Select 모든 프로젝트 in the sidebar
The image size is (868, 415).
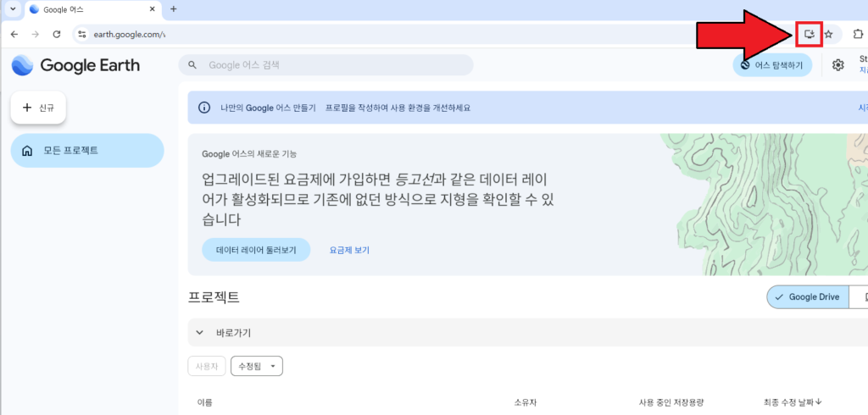coord(86,151)
